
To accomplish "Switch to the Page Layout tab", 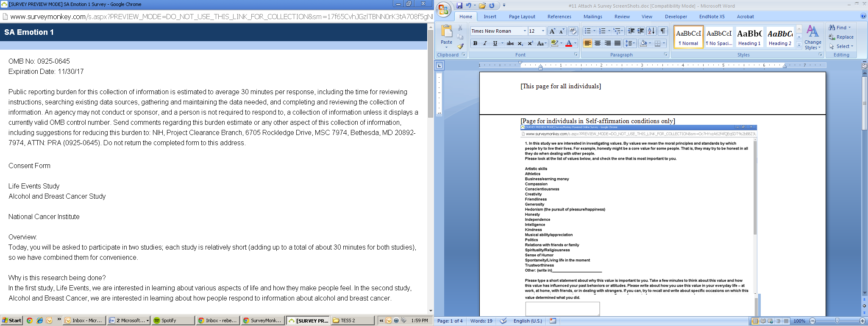I will 522,17.
